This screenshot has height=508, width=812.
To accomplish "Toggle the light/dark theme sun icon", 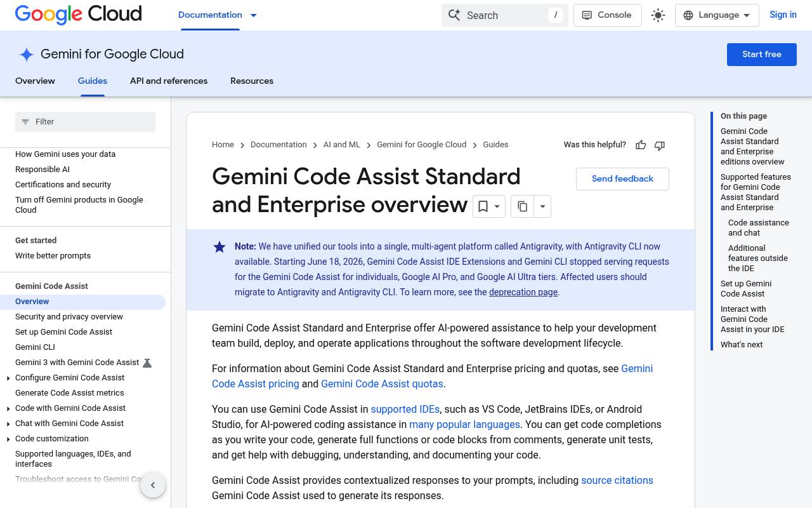I will point(658,15).
